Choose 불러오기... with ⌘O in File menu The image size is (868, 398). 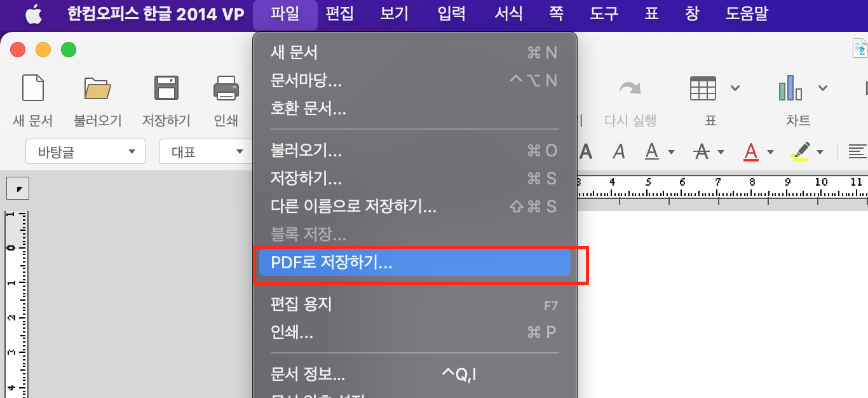click(x=414, y=151)
